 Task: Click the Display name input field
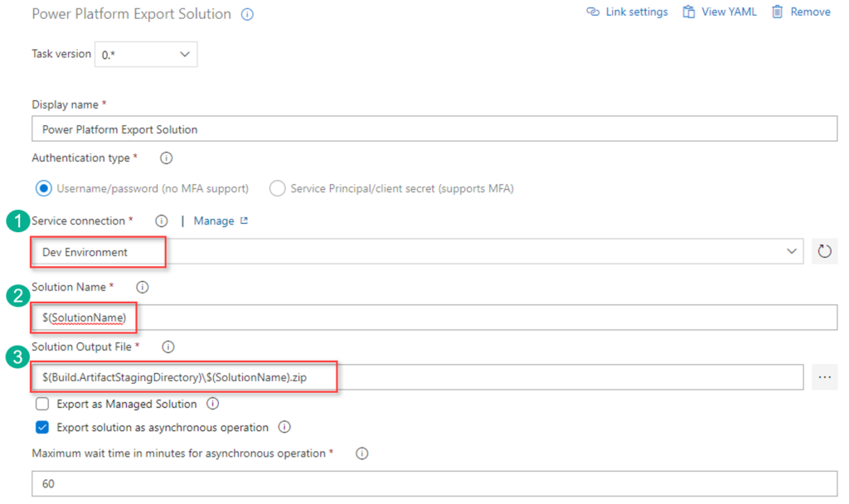point(434,128)
